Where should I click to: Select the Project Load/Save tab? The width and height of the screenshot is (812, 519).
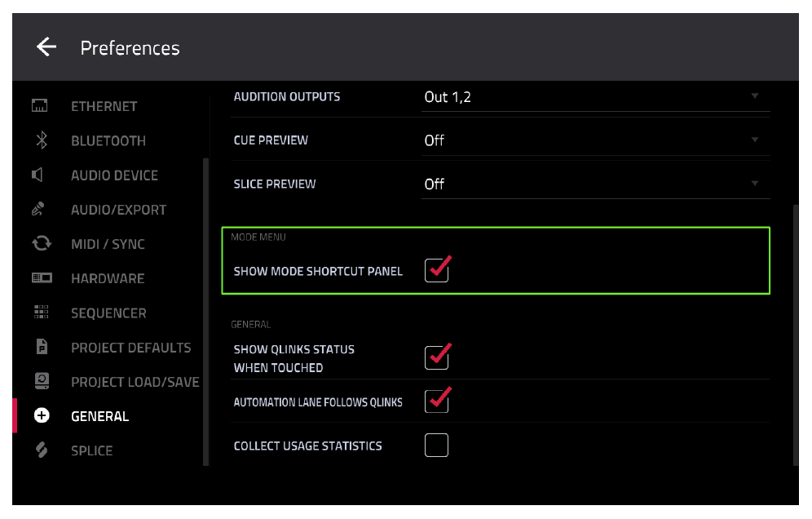(135, 382)
